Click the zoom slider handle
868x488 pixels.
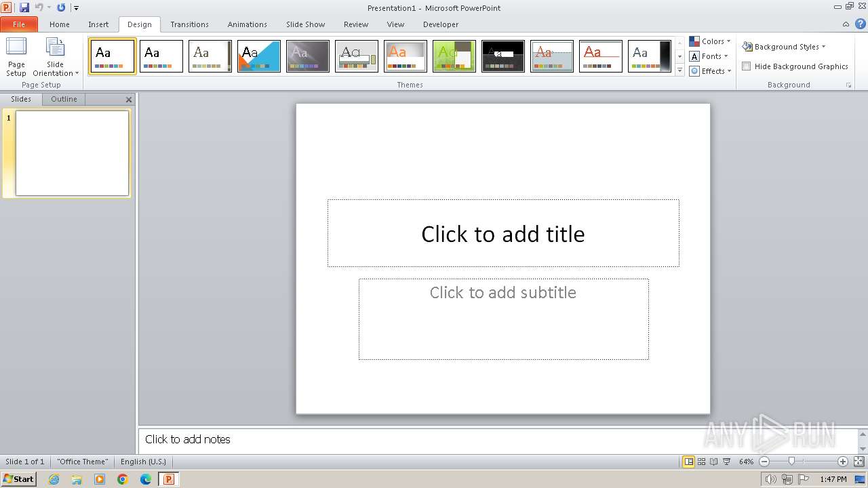click(791, 462)
